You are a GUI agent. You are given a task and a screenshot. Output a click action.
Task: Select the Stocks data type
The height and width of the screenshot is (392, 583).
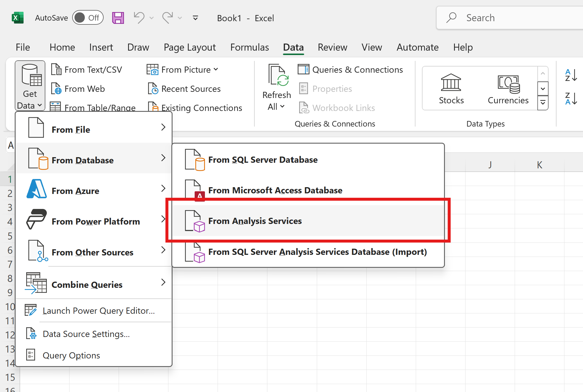pyautogui.click(x=451, y=89)
